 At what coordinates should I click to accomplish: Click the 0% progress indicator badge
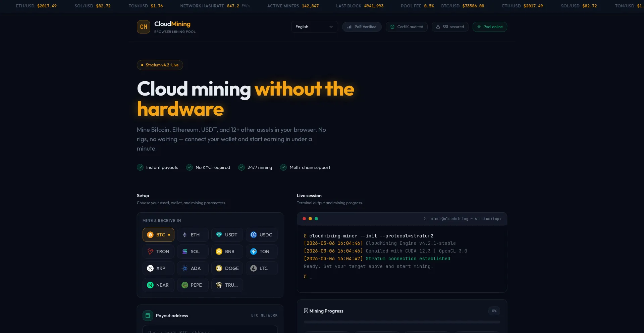pyautogui.click(x=494, y=311)
